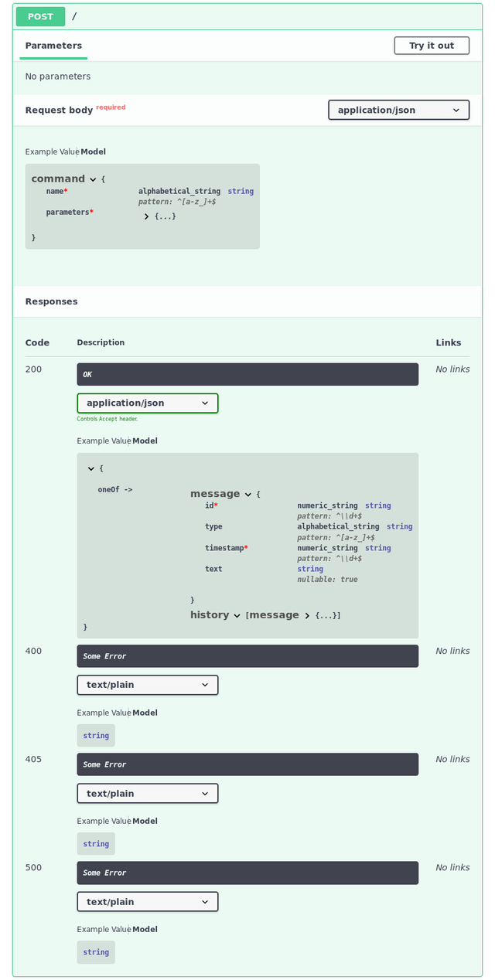Open request body application/json content type dropdown
This screenshot has width=495, height=980.
coord(398,110)
